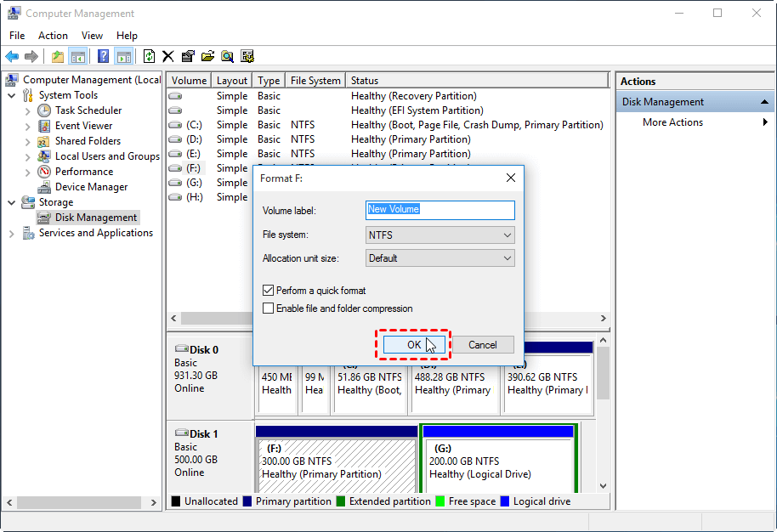Click the (D:) volume drive icon
Image resolution: width=777 pixels, height=532 pixels.
[175, 139]
